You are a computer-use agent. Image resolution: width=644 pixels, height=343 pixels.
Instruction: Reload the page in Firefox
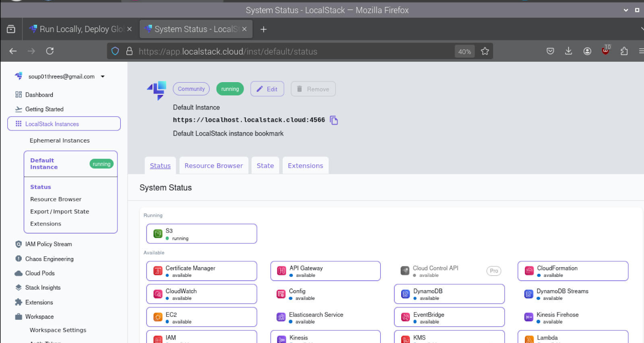coord(50,51)
